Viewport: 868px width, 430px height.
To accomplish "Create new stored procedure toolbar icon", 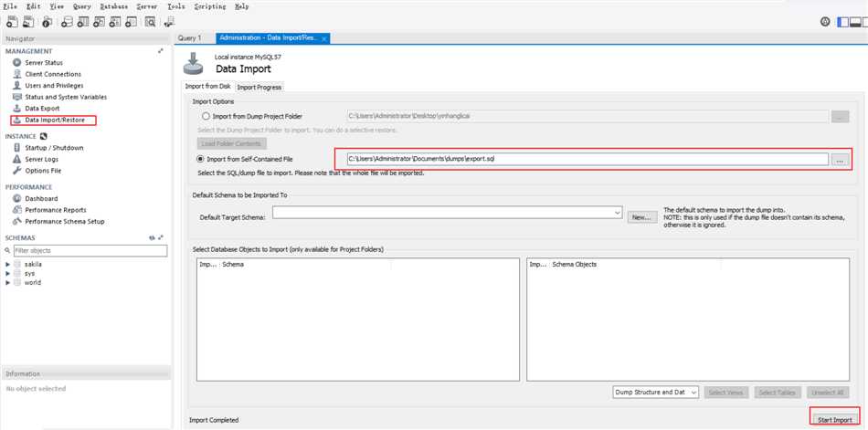I will pos(115,22).
